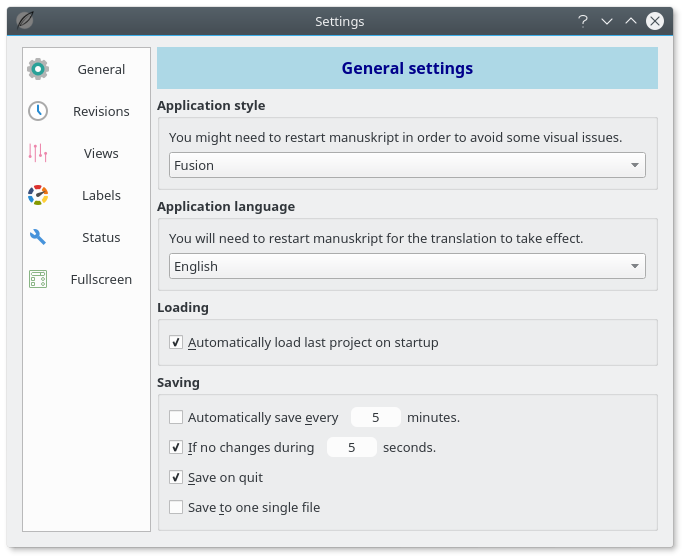Untick the Save on quit checkbox
This screenshot has width=686, height=560.
[x=176, y=477]
